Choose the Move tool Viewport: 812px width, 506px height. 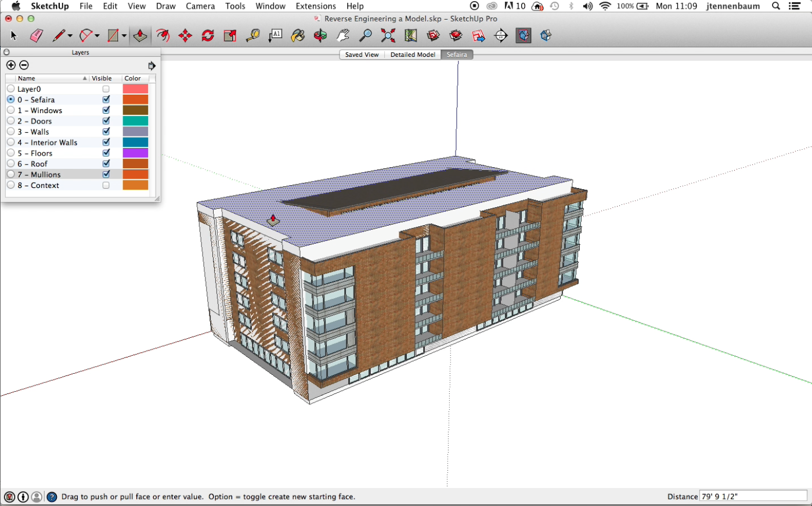[x=185, y=36]
